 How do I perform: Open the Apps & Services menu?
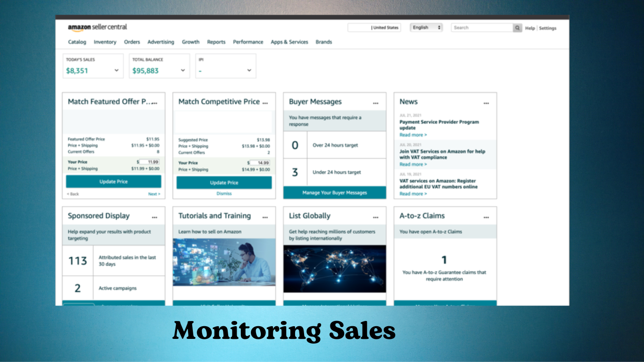289,42
